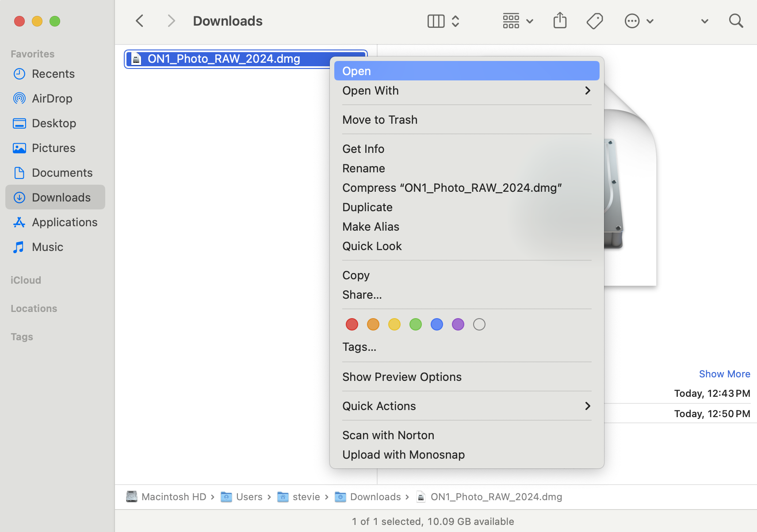This screenshot has height=532, width=757.
Task: Switch view using the column view icon
Action: point(436,21)
